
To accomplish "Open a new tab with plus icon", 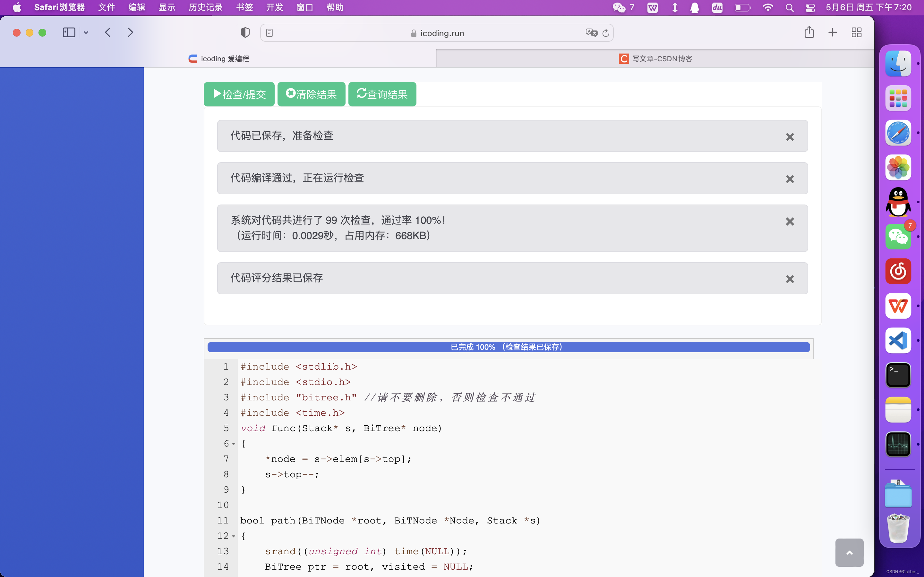I will point(833,32).
